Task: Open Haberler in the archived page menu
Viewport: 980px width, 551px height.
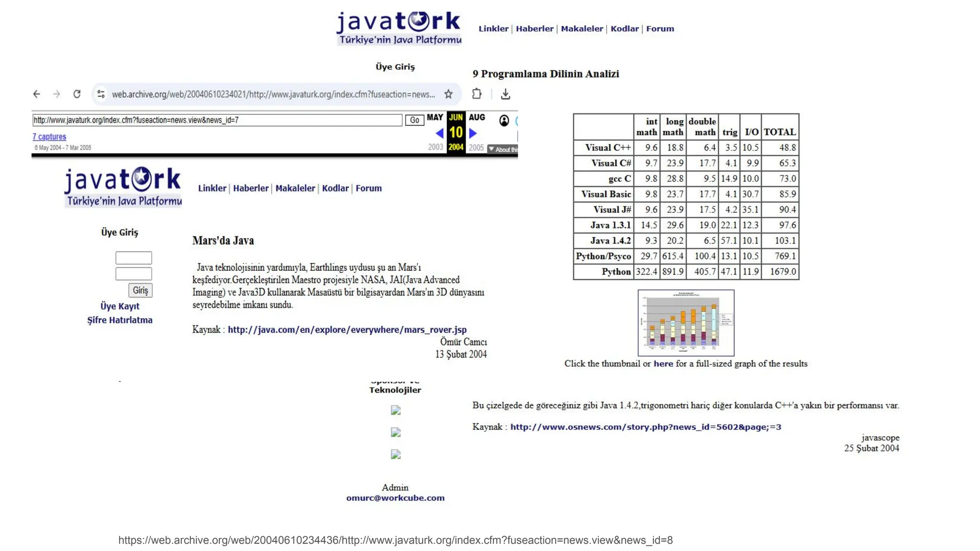Action: [251, 188]
